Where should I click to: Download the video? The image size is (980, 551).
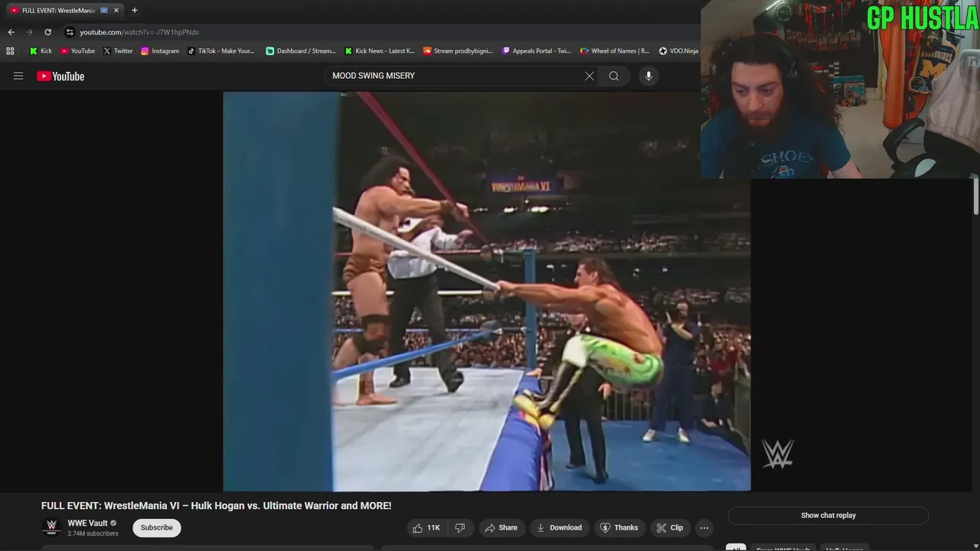[559, 527]
